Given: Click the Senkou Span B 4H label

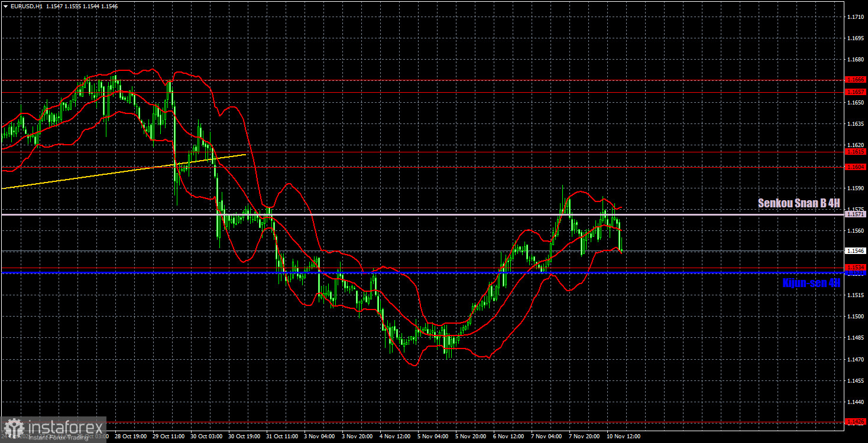Looking at the screenshot, I should [x=799, y=203].
